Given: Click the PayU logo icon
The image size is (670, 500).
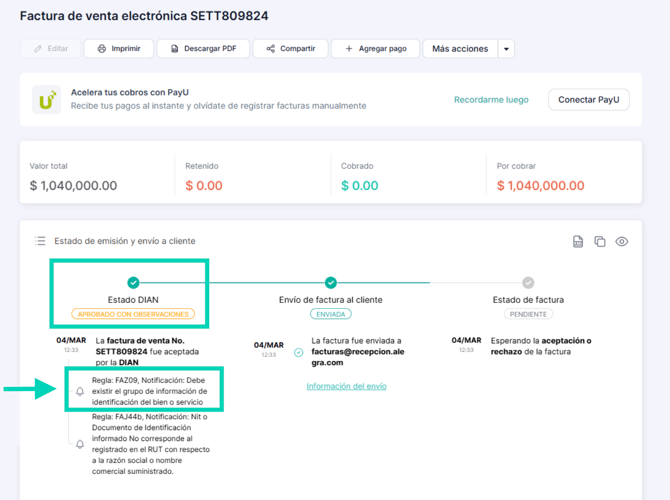Looking at the screenshot, I should [46, 100].
